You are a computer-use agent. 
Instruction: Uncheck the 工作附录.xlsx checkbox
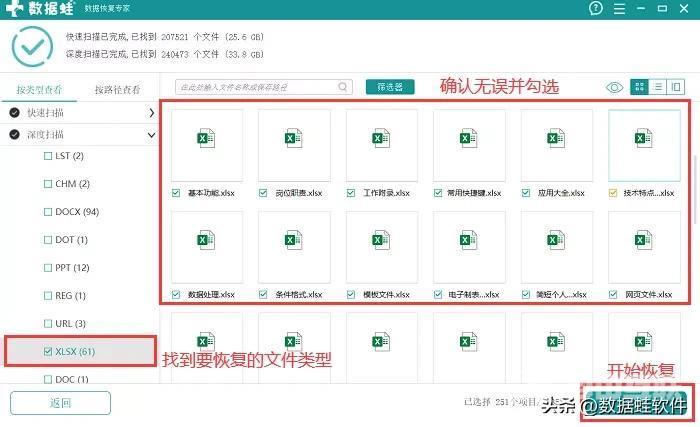click(351, 193)
